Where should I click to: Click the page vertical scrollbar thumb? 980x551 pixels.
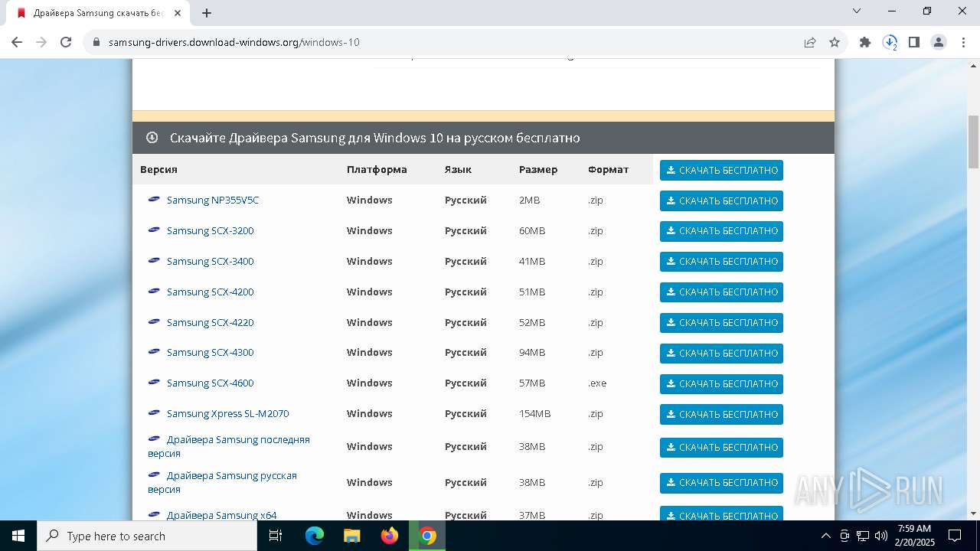pyautogui.click(x=973, y=142)
